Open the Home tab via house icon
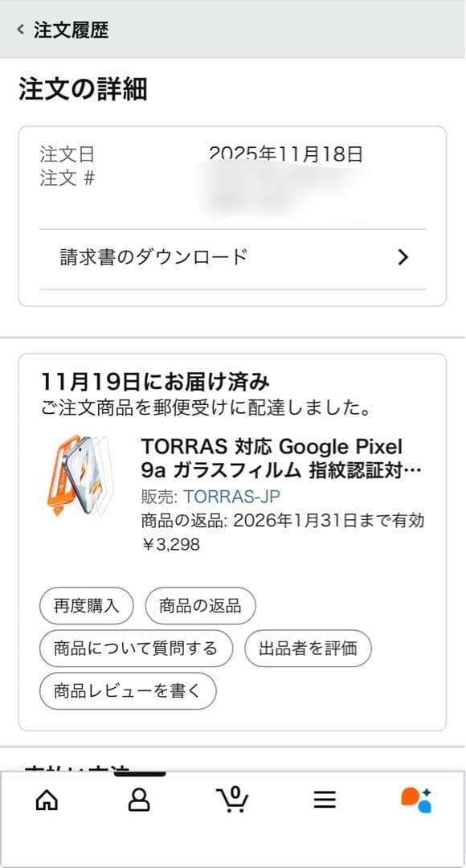The width and height of the screenshot is (466, 868). 47,800
